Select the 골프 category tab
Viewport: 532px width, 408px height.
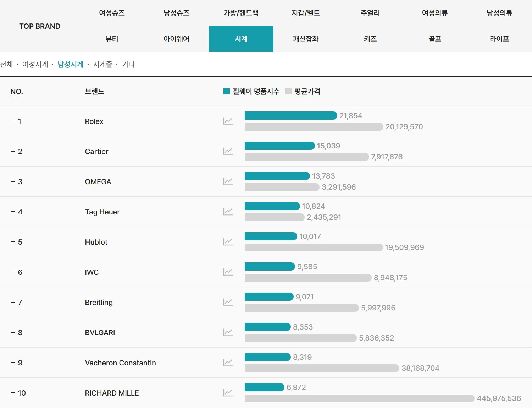[435, 39]
